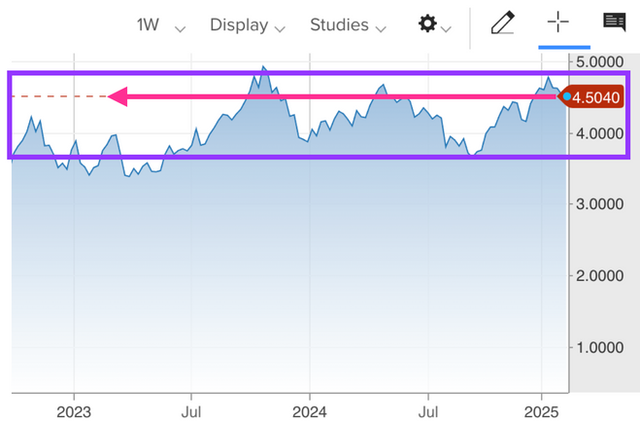Open the chart comments icon
Image resolution: width=640 pixels, height=426 pixels.
click(614, 22)
